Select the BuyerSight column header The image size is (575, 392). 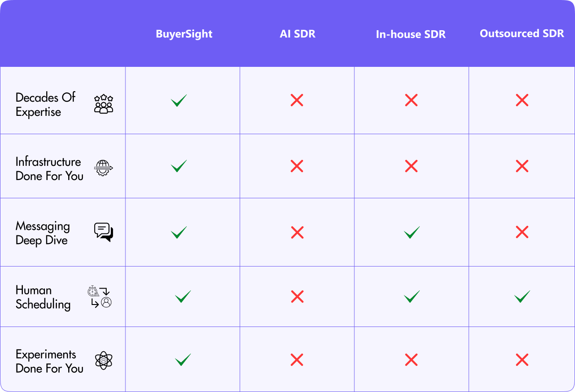click(x=184, y=34)
